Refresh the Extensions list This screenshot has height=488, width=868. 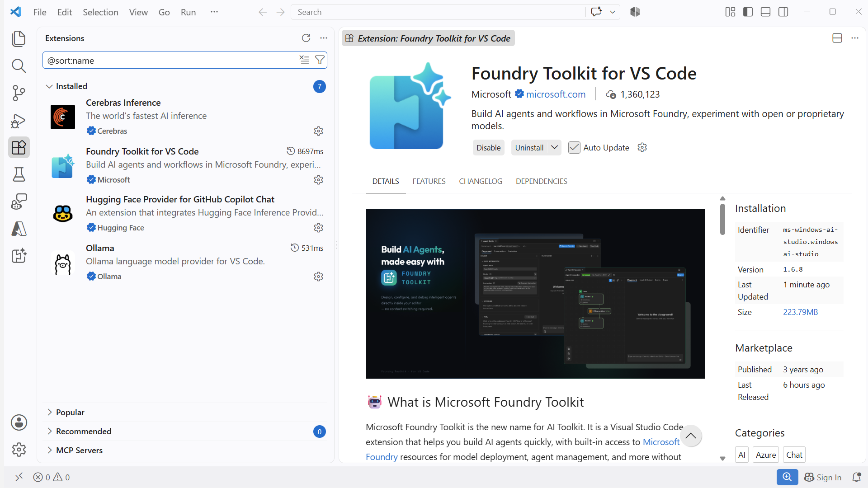306,38
